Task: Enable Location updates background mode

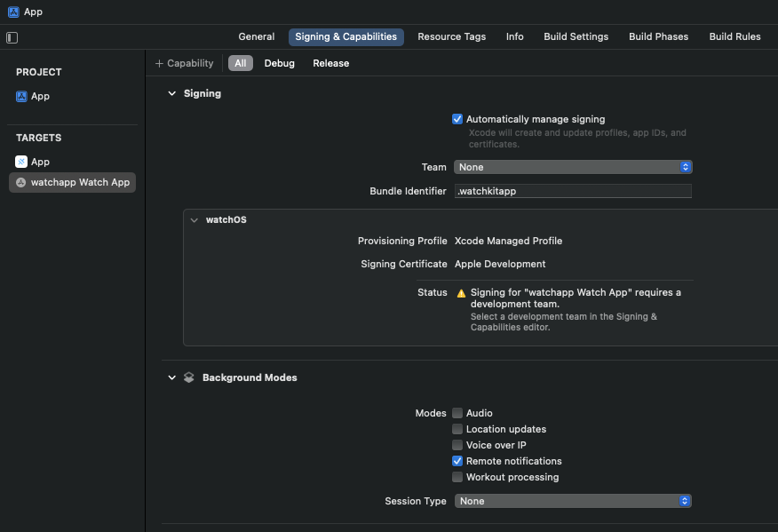Action: tap(457, 429)
